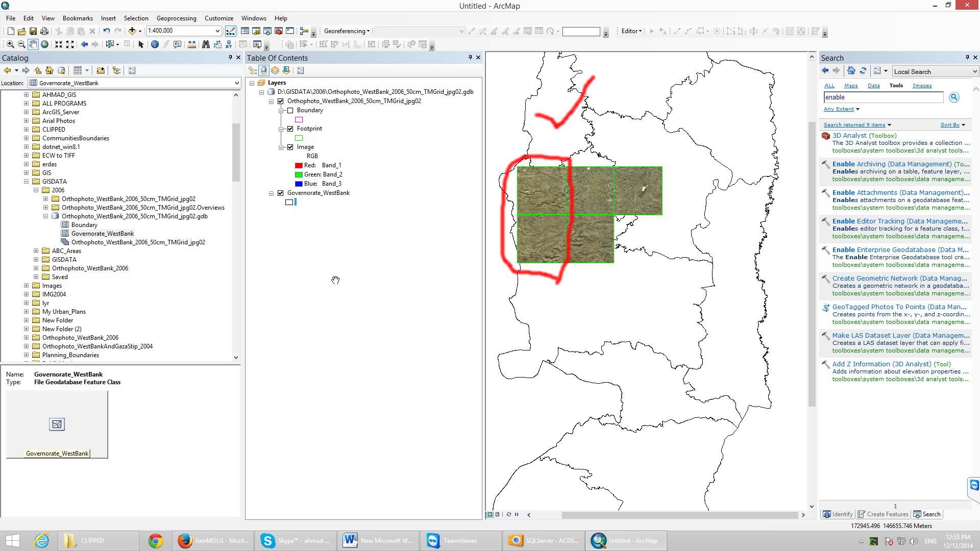
Task: Expand the ABC_Areas folder
Action: tap(36, 251)
